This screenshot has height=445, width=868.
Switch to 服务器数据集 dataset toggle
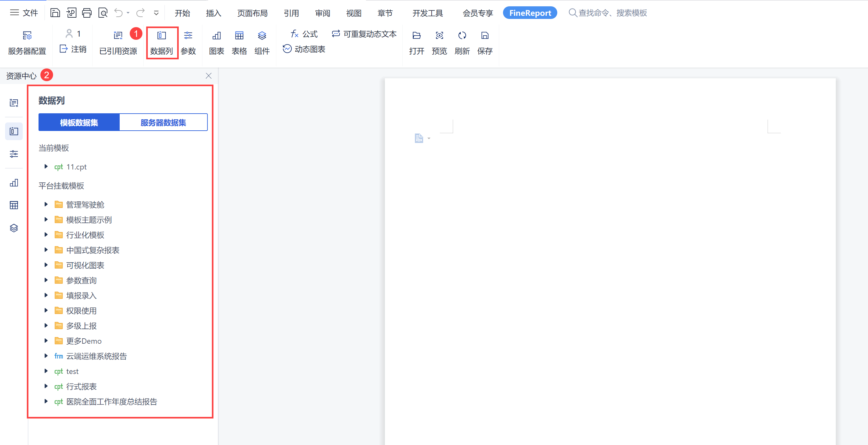pyautogui.click(x=163, y=123)
